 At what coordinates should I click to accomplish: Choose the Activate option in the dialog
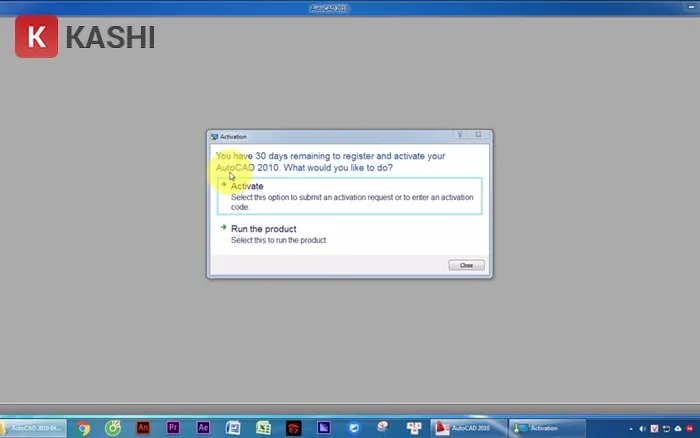pyautogui.click(x=349, y=196)
